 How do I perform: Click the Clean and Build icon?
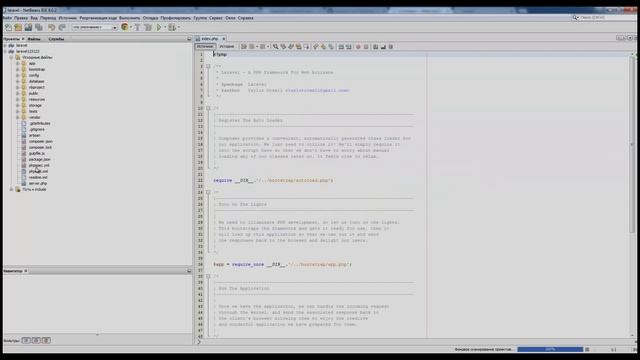tap(148, 27)
